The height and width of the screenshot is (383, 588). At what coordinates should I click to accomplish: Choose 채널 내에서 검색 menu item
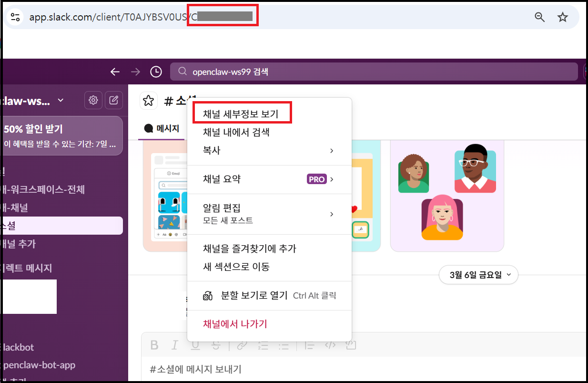click(269, 132)
